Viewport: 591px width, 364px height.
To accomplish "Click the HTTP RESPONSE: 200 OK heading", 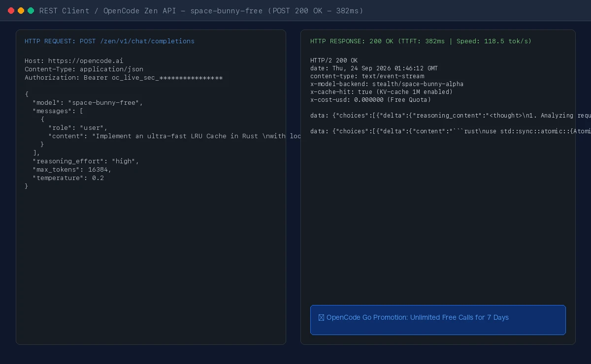I will point(421,41).
